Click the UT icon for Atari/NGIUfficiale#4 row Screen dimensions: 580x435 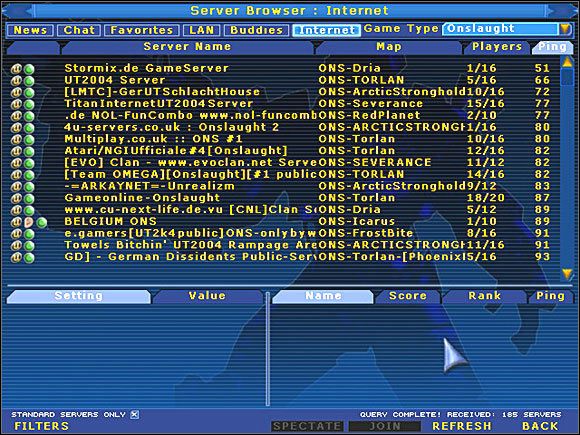[x=16, y=151]
